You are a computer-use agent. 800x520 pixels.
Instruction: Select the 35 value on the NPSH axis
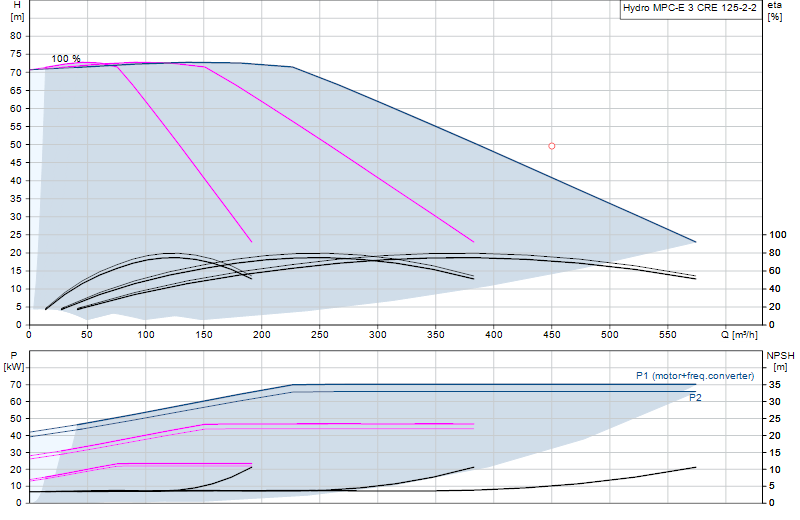(x=774, y=385)
